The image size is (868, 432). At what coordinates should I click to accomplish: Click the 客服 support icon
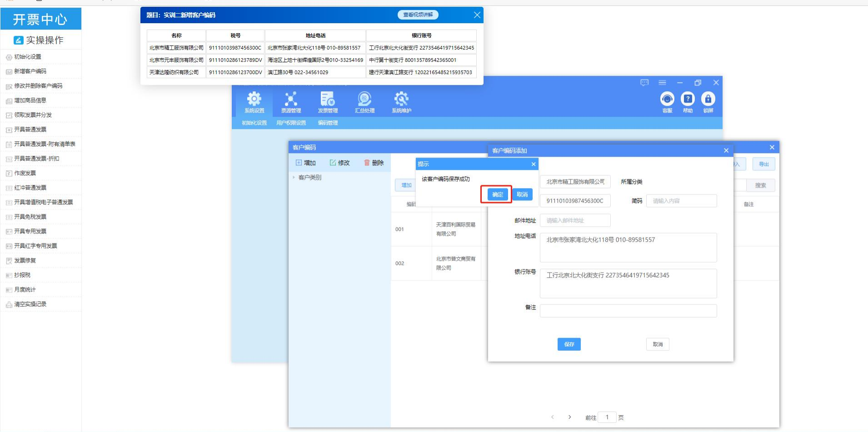[667, 99]
